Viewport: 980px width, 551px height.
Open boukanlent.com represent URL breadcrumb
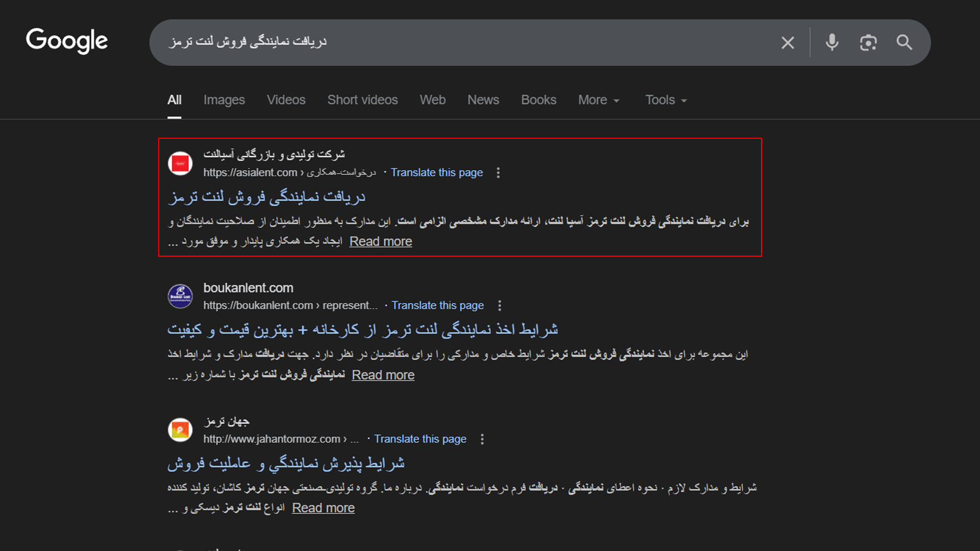(x=290, y=305)
